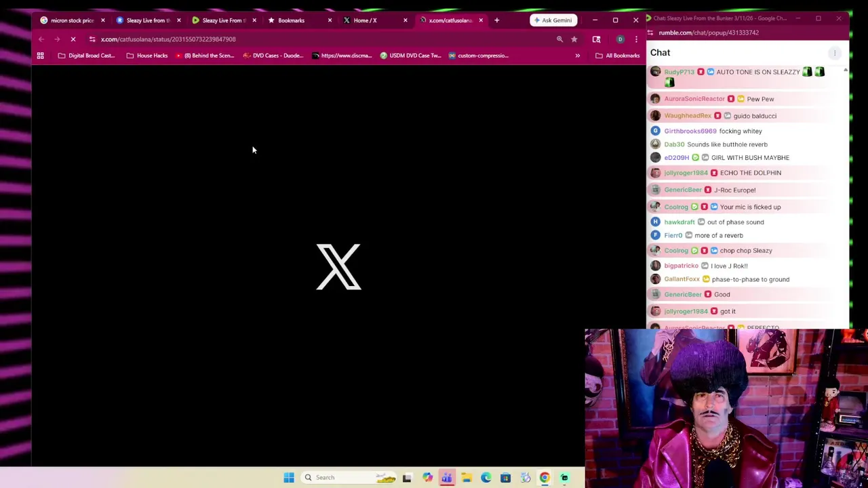This screenshot has width=868, height=488.
Task: Open RudyP713's username in chat
Action: click(679, 72)
